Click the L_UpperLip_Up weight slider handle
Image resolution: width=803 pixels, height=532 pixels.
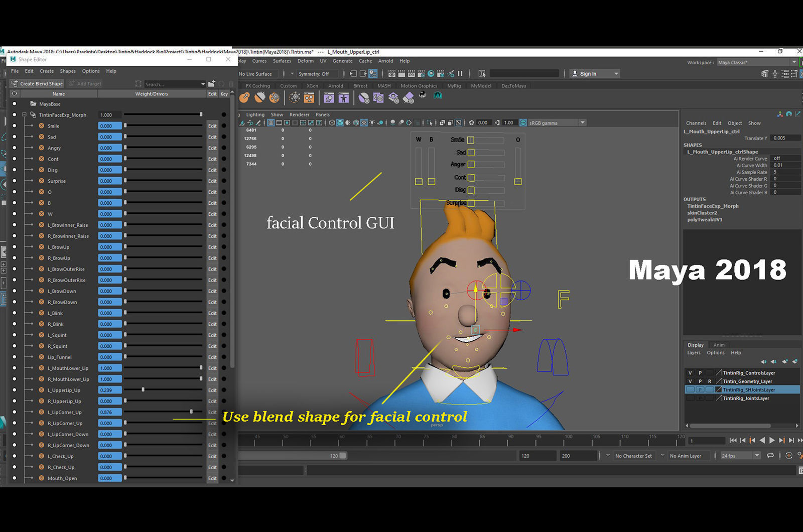pyautogui.click(x=143, y=390)
